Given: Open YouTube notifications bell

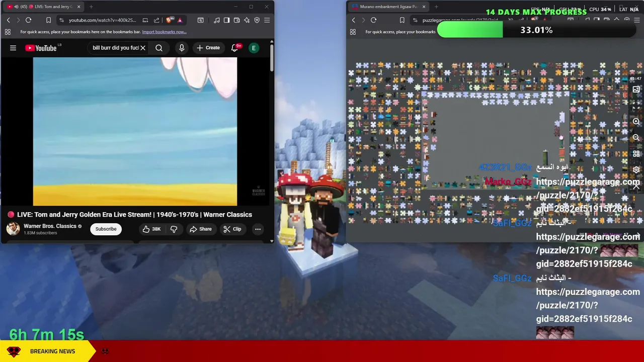Looking at the screenshot, I should coord(234,48).
